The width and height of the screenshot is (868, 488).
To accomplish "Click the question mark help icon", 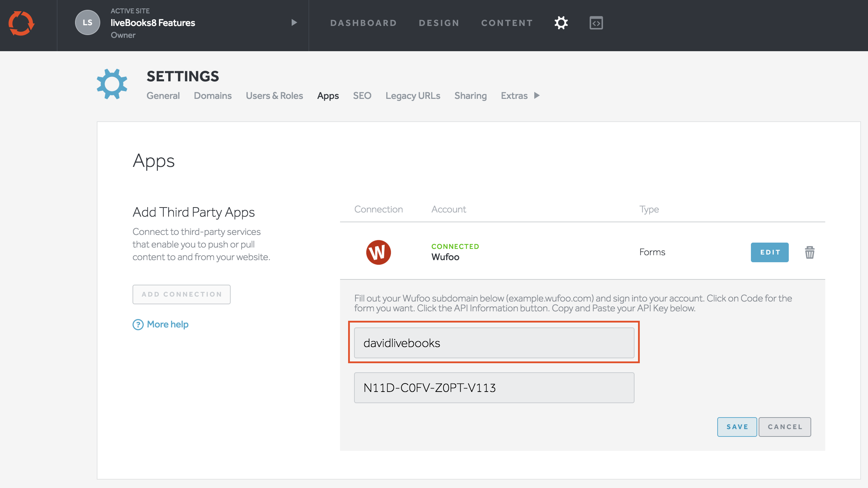I will [x=138, y=325].
